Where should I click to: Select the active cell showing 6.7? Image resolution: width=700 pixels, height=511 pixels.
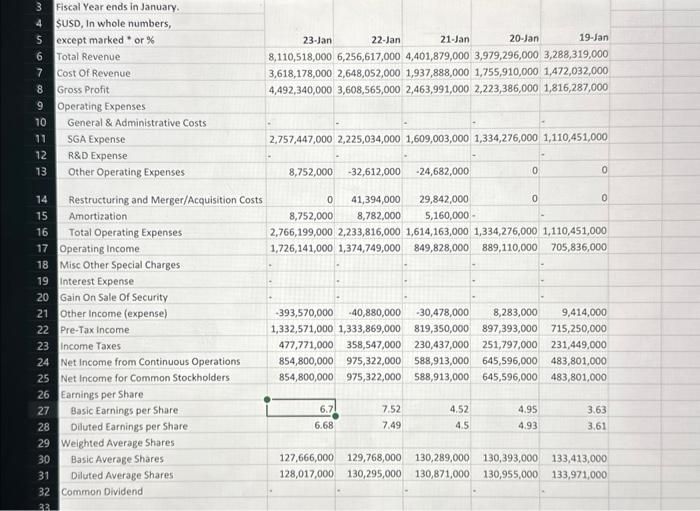click(301, 409)
